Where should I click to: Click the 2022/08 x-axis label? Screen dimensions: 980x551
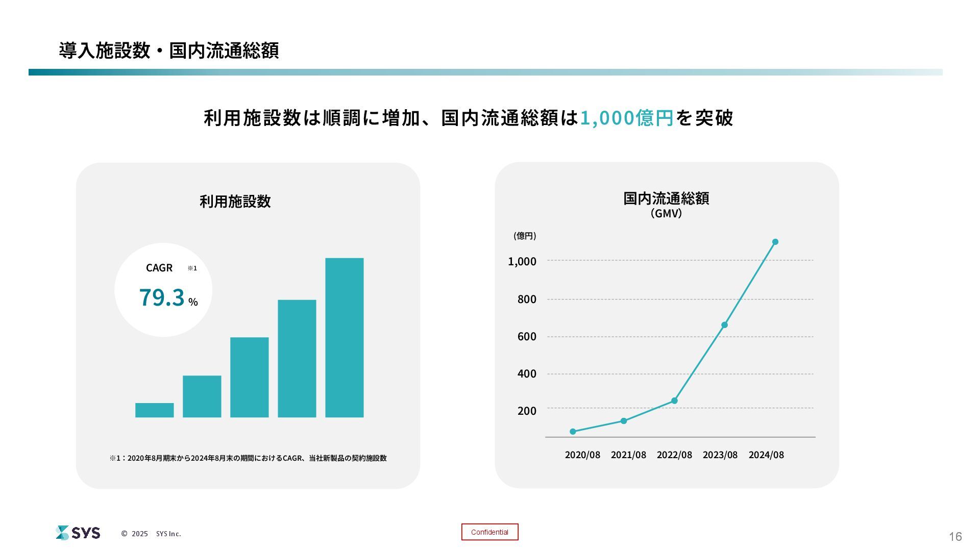pyautogui.click(x=674, y=455)
